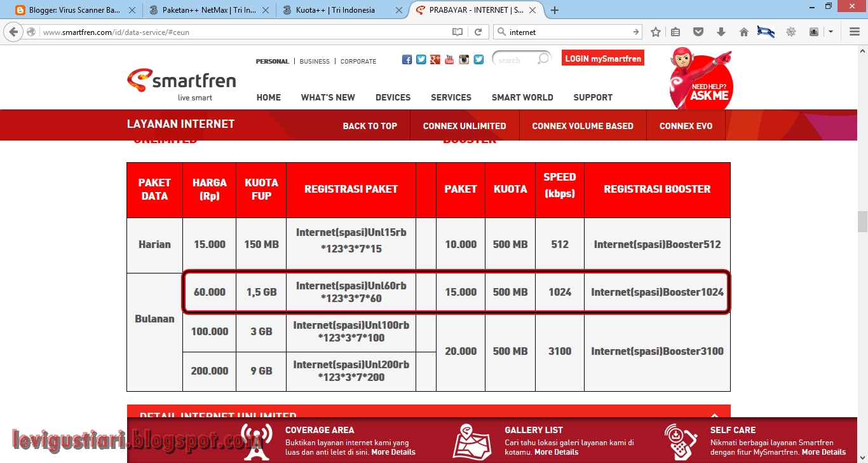The image size is (868, 463).
Task: Click LOGIN mySmartfren button
Action: pos(603,59)
